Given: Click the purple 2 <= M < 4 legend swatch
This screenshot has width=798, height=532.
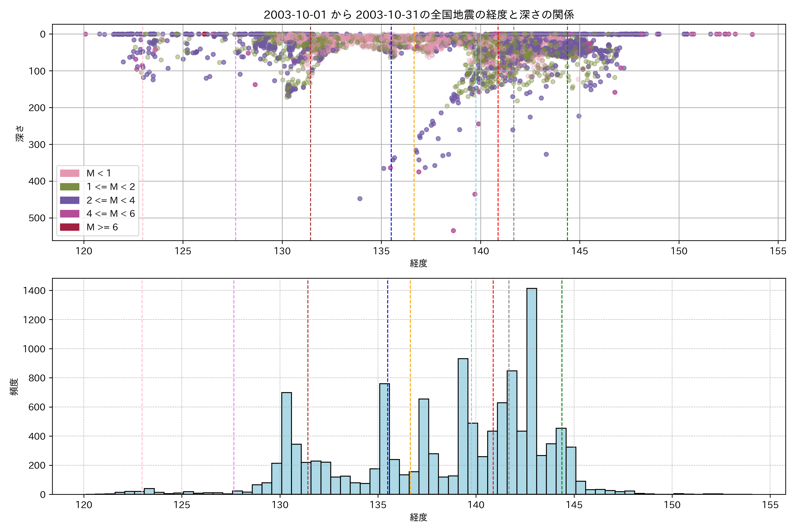Looking at the screenshot, I should [x=70, y=200].
